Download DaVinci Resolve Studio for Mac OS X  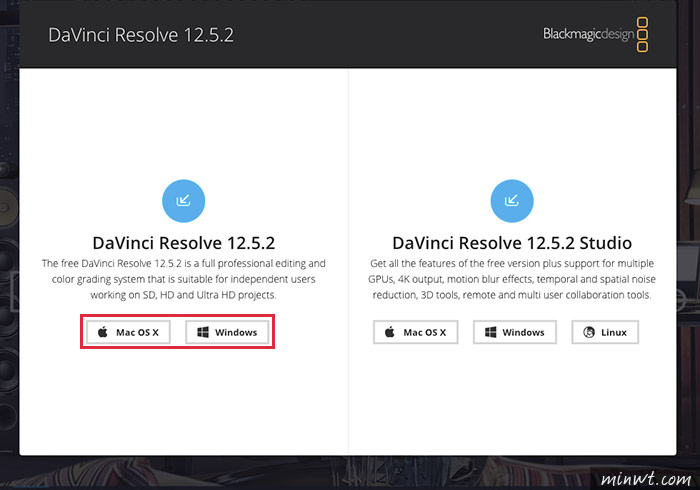[416, 332]
